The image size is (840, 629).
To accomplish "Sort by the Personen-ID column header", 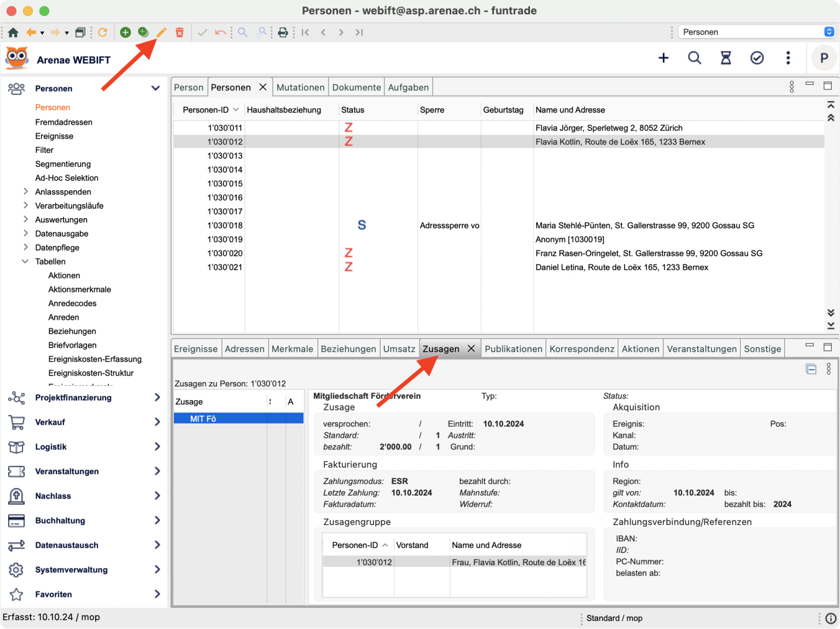I will click(x=206, y=110).
